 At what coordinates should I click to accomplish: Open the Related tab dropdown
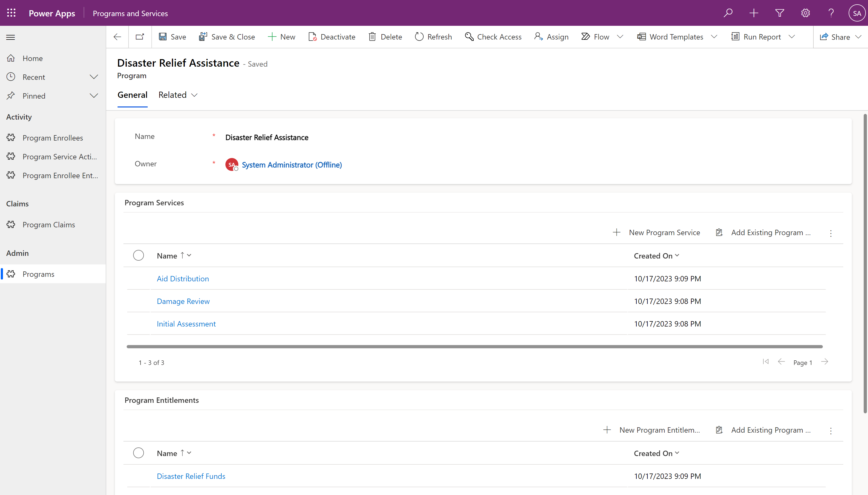point(178,95)
